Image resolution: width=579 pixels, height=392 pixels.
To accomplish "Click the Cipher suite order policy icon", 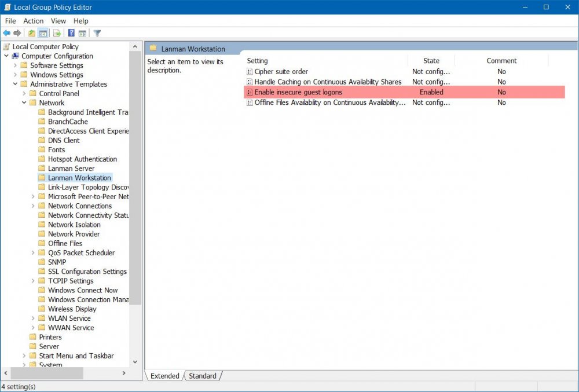I will (x=250, y=72).
